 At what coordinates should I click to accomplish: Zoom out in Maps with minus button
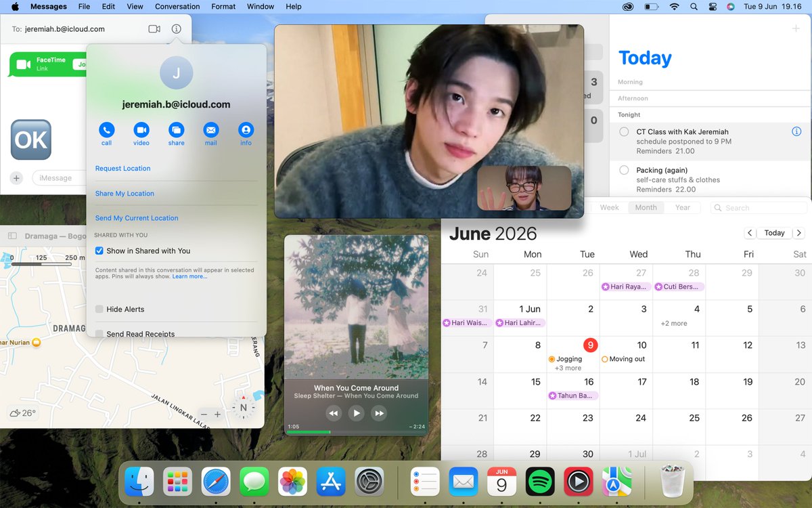[204, 415]
